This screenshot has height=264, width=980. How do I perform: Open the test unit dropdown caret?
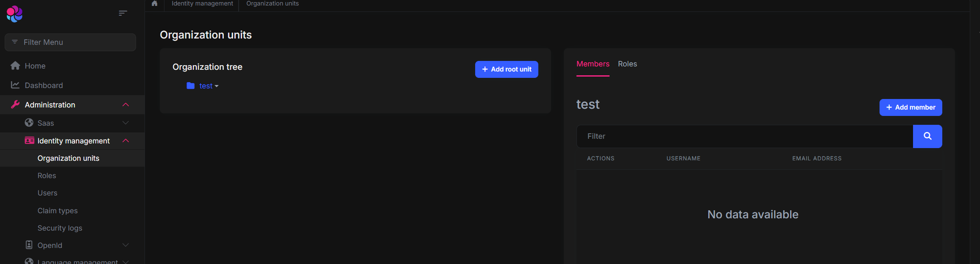pyautogui.click(x=217, y=86)
